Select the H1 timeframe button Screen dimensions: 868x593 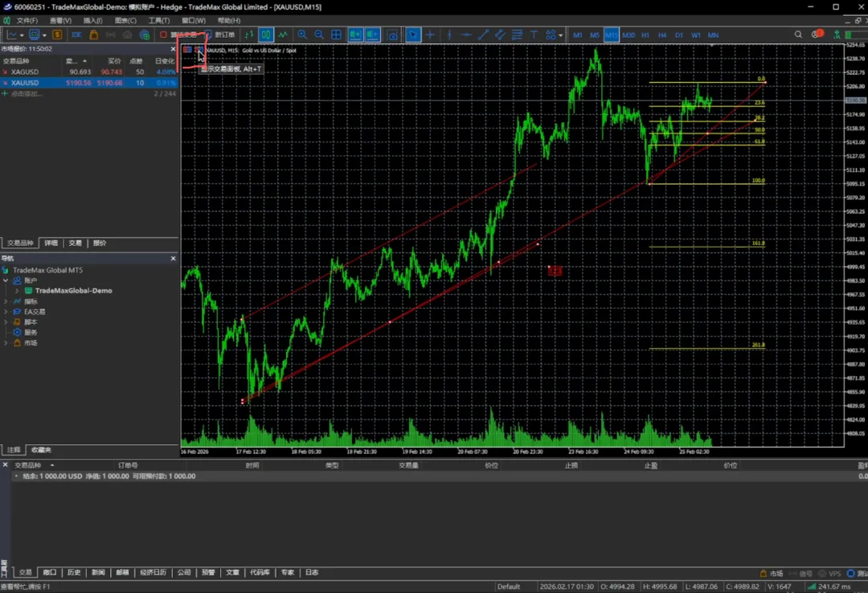pos(645,35)
